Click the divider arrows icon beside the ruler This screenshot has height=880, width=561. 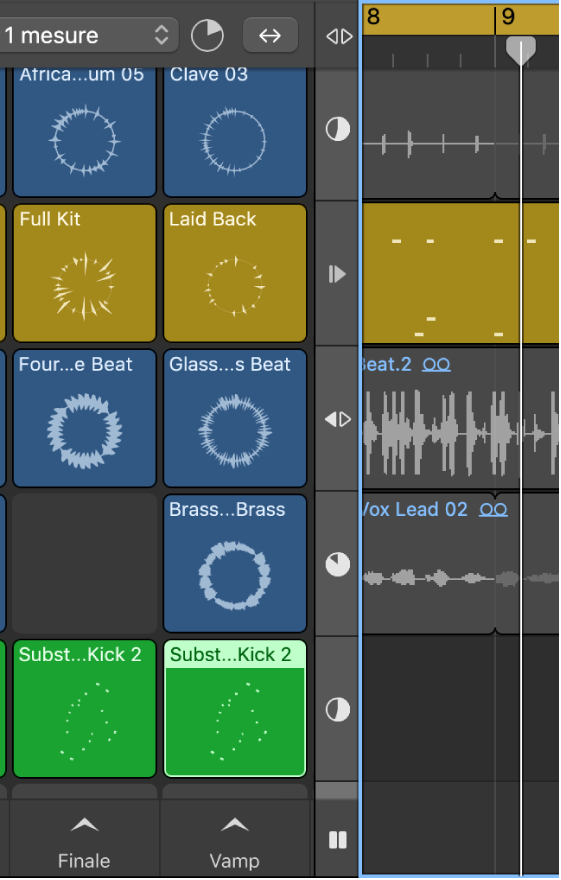pos(339,36)
